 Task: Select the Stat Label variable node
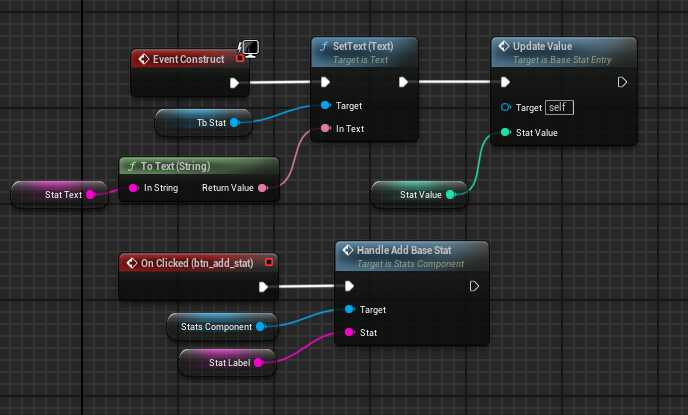(228, 362)
